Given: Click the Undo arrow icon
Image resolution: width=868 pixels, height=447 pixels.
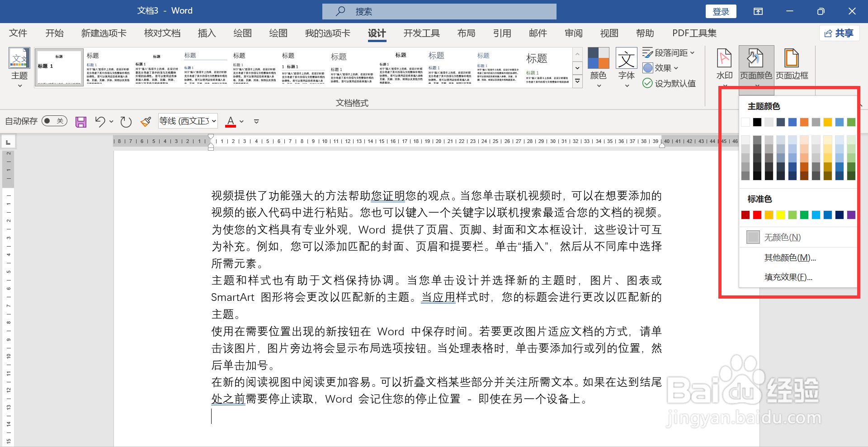Looking at the screenshot, I should click(99, 121).
